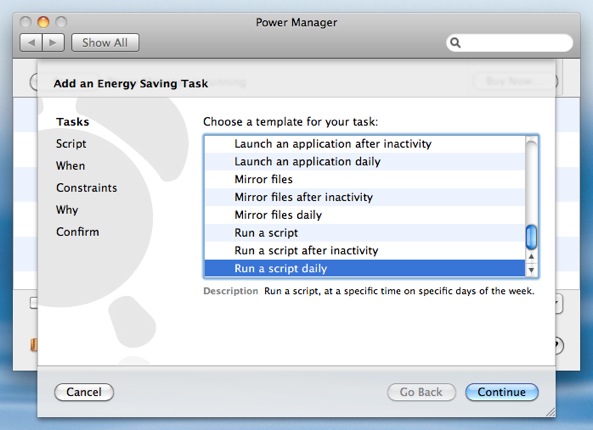Select Mirror files after inactivity
Image resolution: width=593 pixels, height=430 pixels.
365,197
